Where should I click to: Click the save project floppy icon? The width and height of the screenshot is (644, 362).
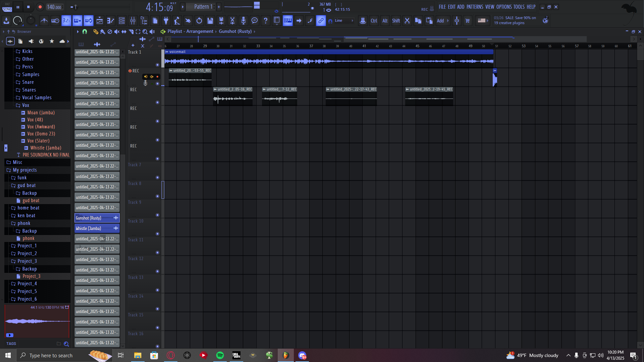(210, 21)
